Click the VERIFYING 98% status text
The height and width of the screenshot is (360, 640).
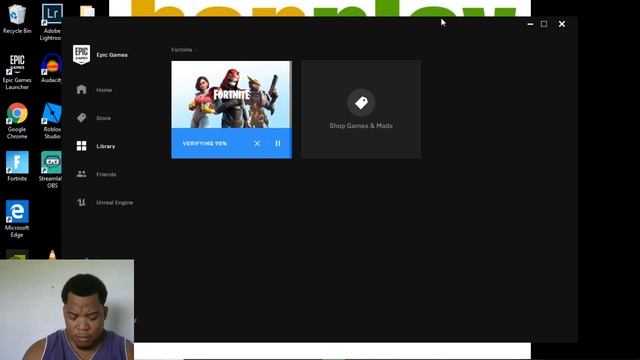(x=204, y=144)
